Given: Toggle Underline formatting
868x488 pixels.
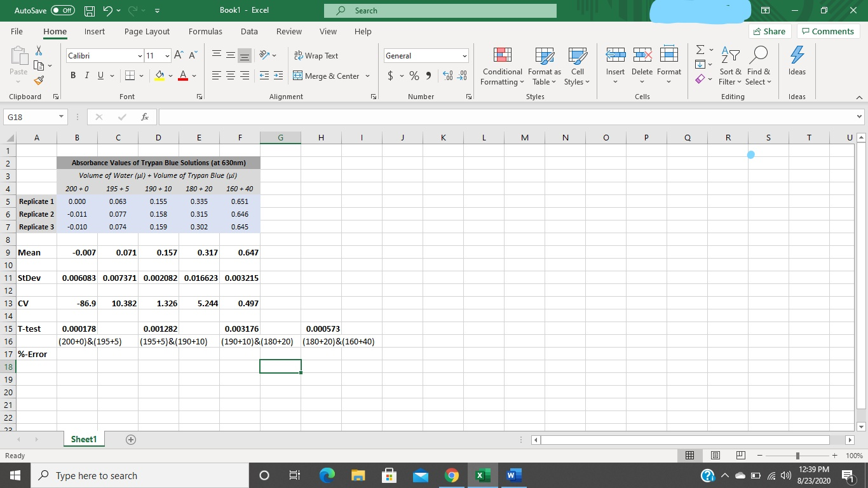Looking at the screenshot, I should coord(100,76).
